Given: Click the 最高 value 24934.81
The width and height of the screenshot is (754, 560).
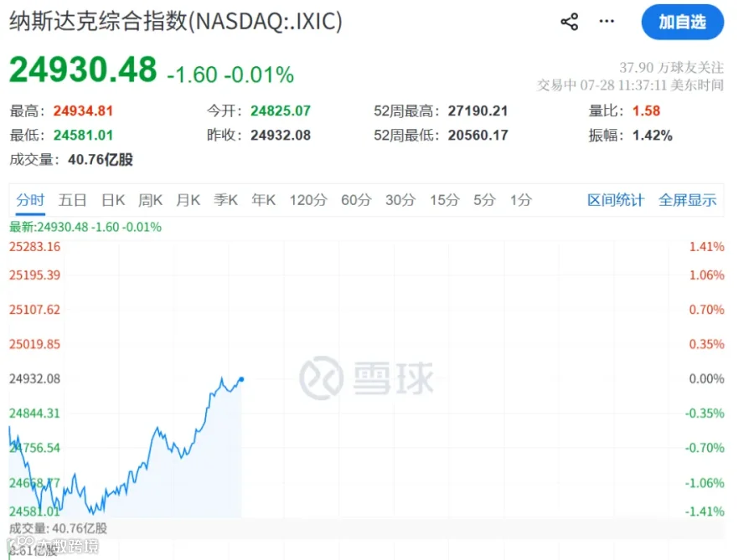Looking at the screenshot, I should click(x=83, y=111).
